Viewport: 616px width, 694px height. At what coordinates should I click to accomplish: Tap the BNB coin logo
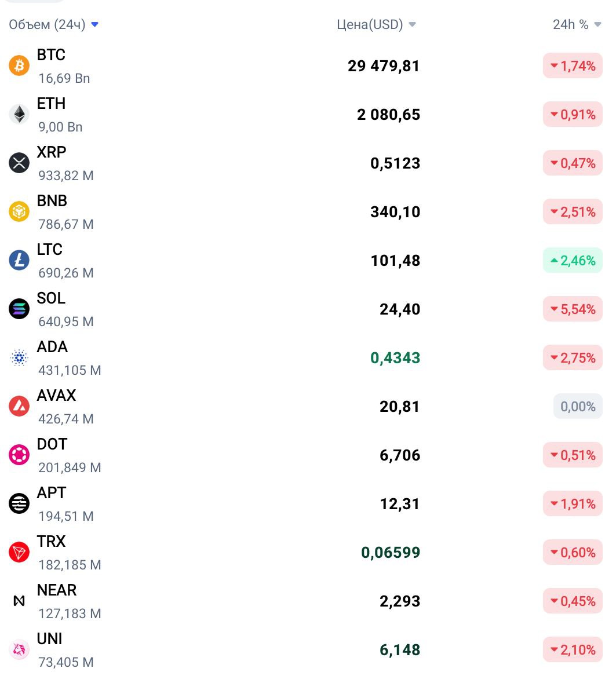[19, 211]
